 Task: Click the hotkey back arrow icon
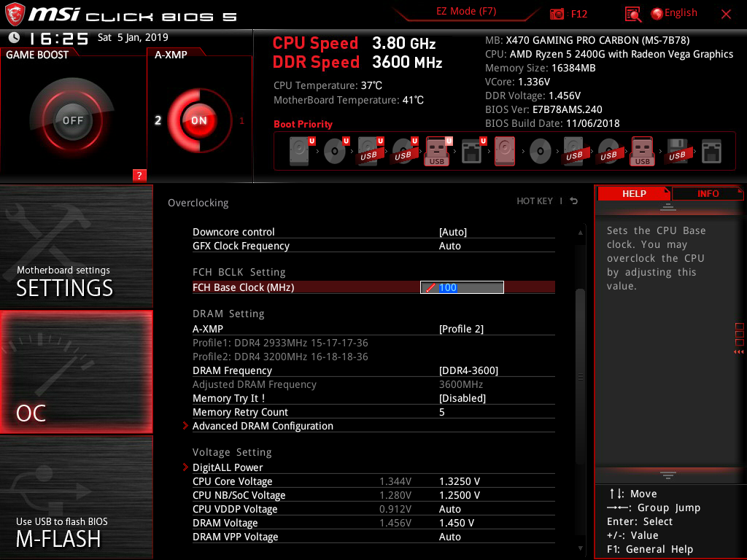[574, 201]
